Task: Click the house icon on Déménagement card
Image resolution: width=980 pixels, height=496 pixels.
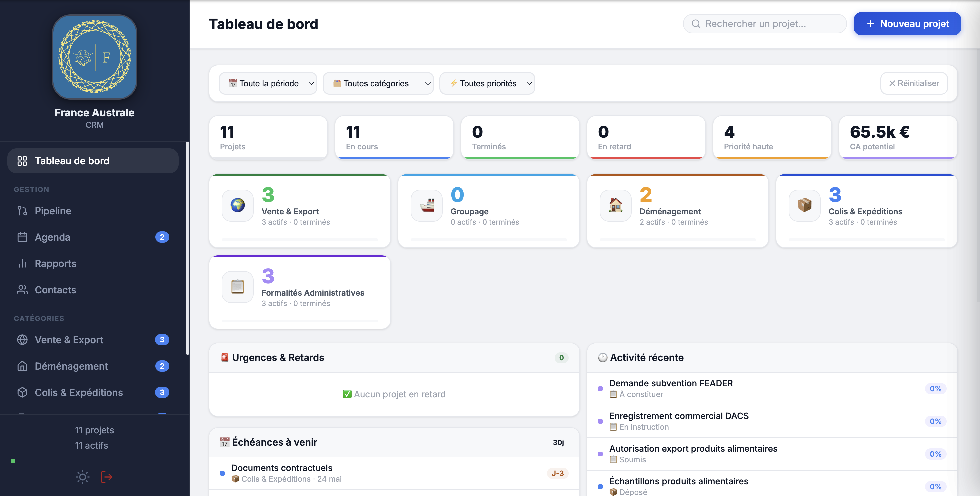Action: (616, 205)
